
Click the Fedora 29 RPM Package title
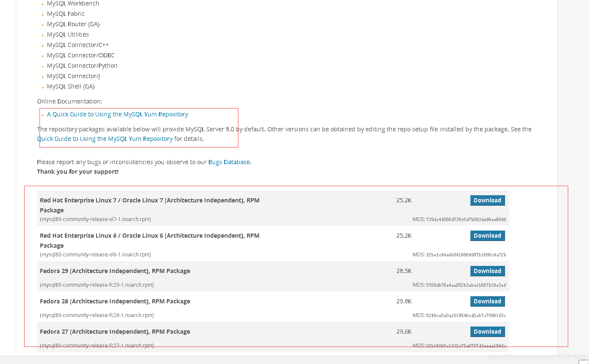pyautogui.click(x=115, y=271)
